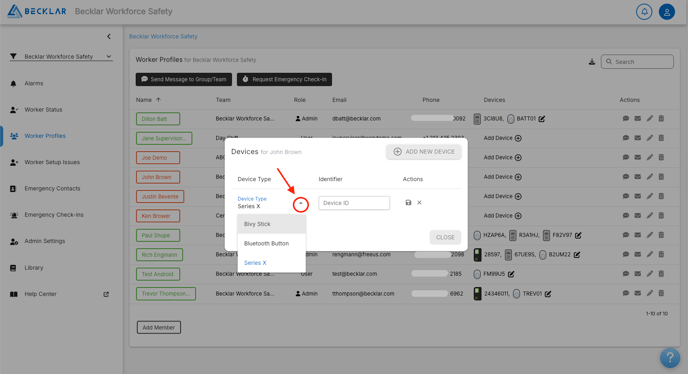Open the user account avatar menu

coord(666,12)
